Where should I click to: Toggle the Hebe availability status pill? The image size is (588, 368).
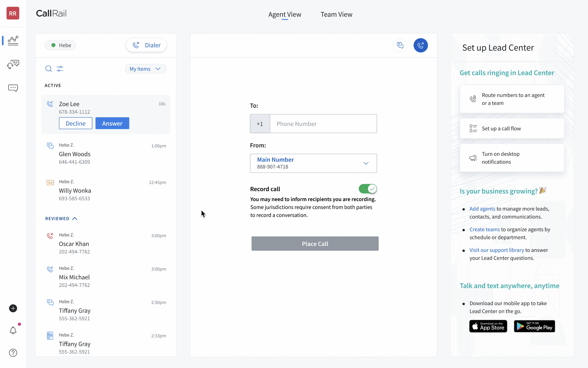(60, 45)
